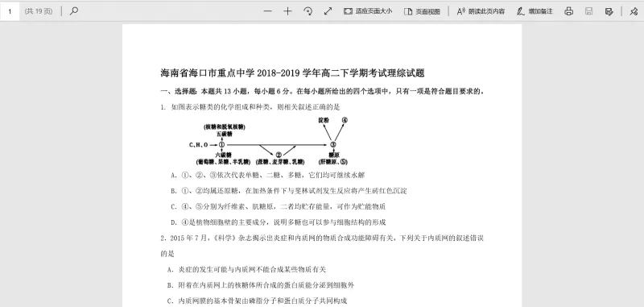Viewport: 644px width, 307px height.
Task: Click the 共 19 页 page count text
Action: pos(39,11)
